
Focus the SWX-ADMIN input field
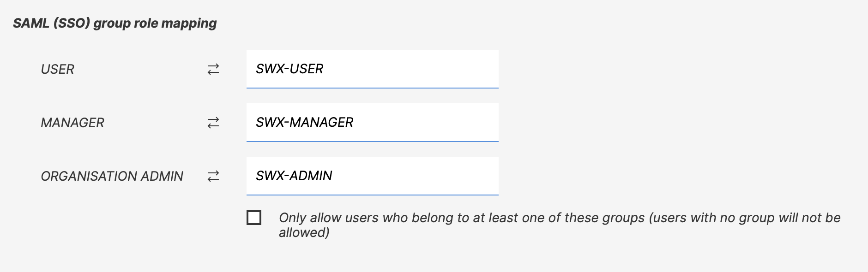(372, 176)
